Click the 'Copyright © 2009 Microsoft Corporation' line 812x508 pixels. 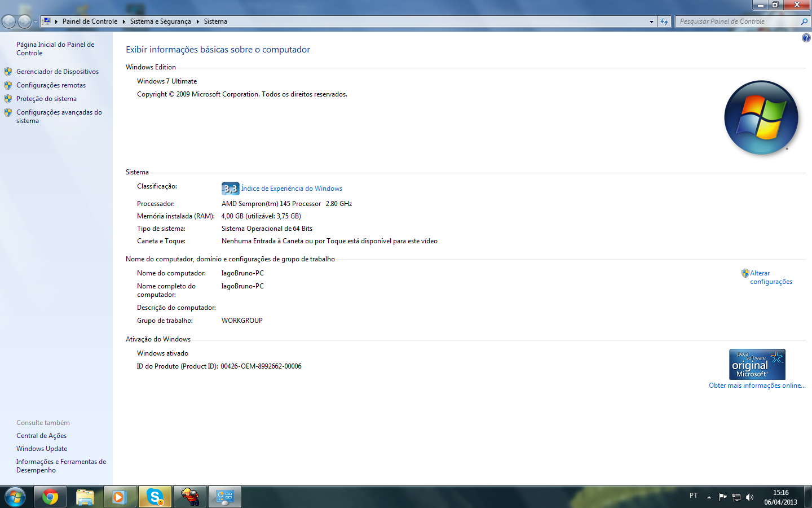(242, 94)
